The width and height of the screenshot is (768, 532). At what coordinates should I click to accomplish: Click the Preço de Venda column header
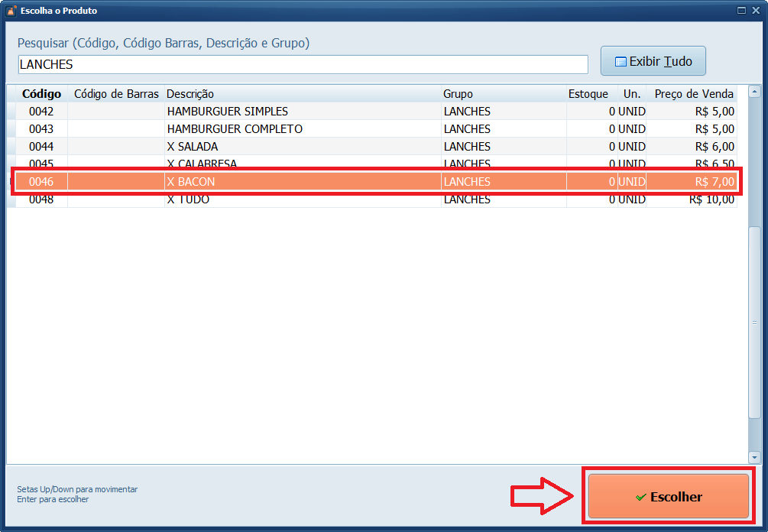[x=693, y=94]
